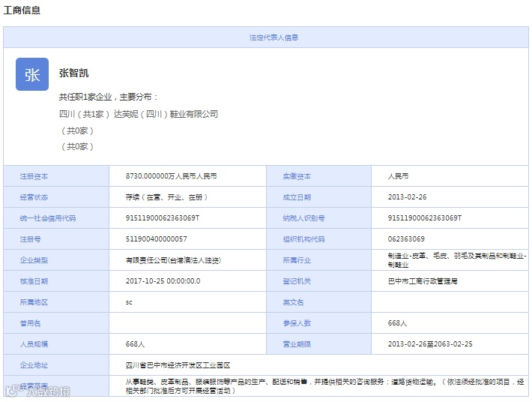Click the 纳税人识别号 label cell

click(319, 218)
